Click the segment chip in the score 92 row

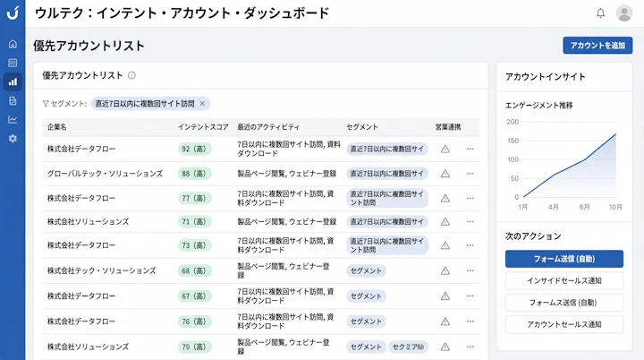(x=387, y=149)
